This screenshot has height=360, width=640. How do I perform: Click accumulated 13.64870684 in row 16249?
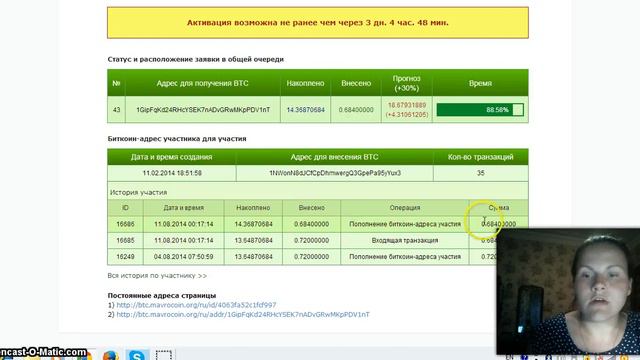point(253,257)
